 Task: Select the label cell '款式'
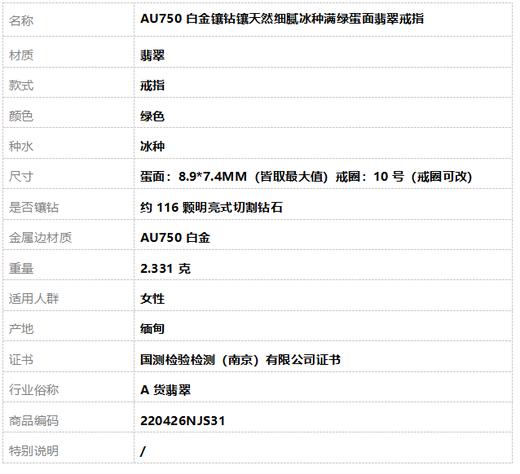[68, 83]
